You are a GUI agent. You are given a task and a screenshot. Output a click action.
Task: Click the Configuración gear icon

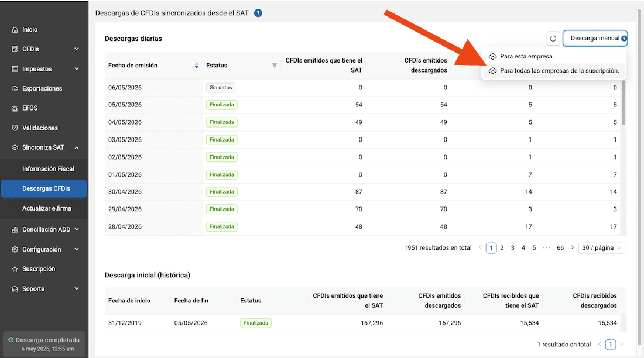(x=15, y=249)
